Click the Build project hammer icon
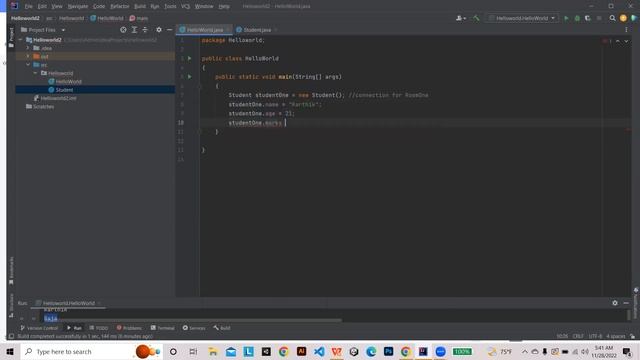 click(x=476, y=18)
